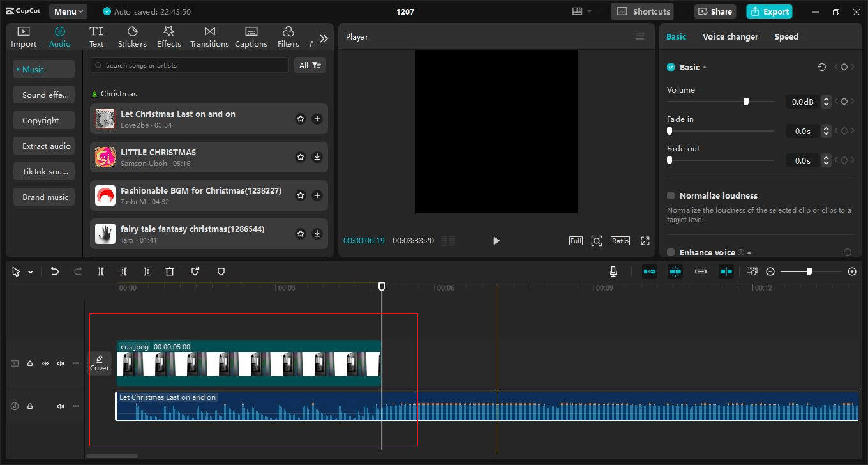Select the split clip tool

click(x=100, y=271)
